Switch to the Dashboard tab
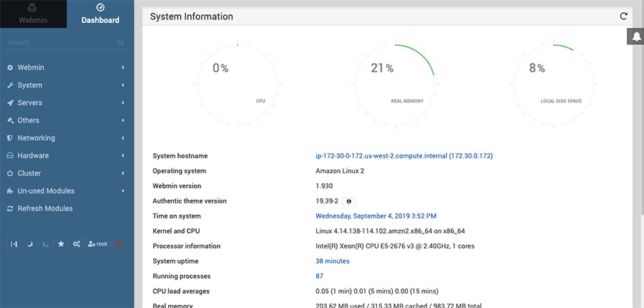This screenshot has width=644, height=308. 100,14
